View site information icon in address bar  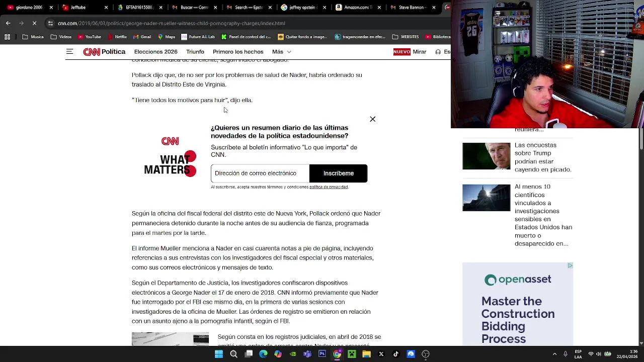pos(51,23)
